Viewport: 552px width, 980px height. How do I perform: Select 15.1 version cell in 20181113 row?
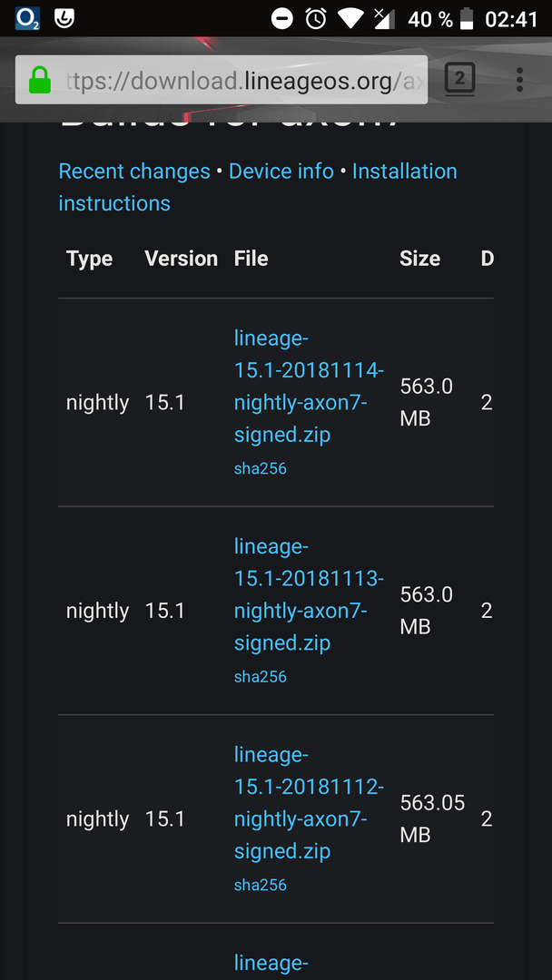pyautogui.click(x=165, y=611)
